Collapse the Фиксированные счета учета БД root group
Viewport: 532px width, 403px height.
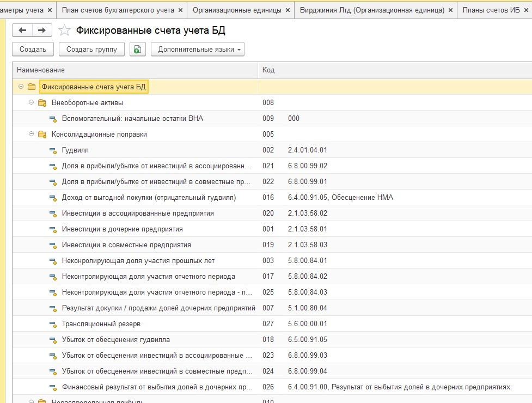pos(21,87)
